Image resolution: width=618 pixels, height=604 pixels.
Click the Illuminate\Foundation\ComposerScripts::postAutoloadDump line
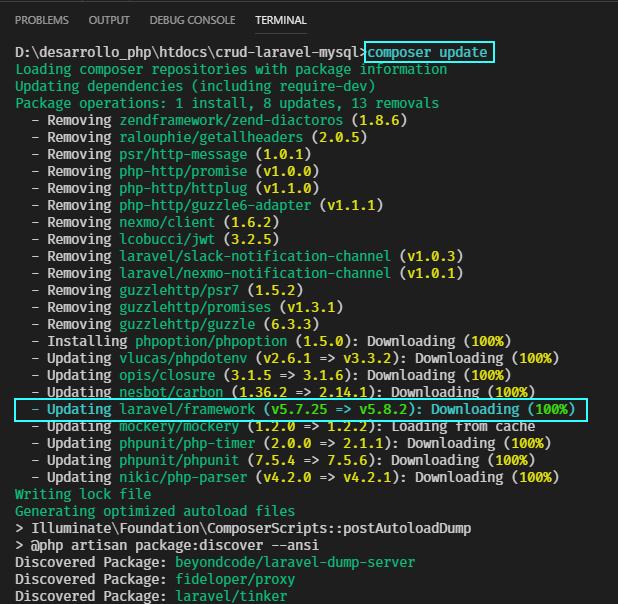[243, 528]
